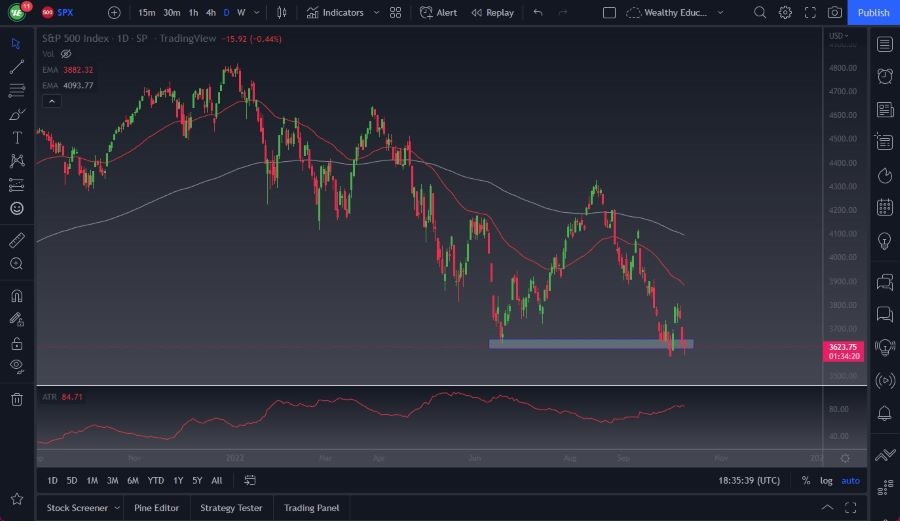
Task: Expand the Indicators dropdown arrow
Action: tap(376, 13)
